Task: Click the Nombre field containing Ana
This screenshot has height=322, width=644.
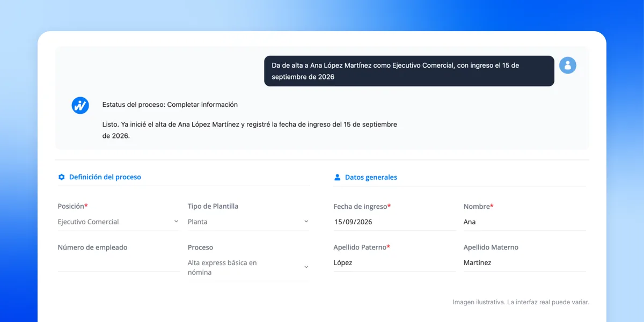Action: 524,222
